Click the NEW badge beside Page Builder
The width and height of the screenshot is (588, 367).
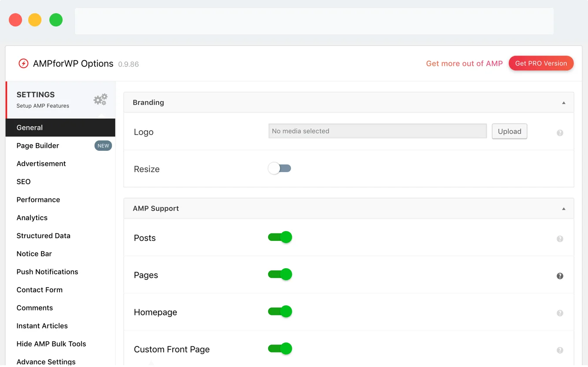pyautogui.click(x=103, y=145)
